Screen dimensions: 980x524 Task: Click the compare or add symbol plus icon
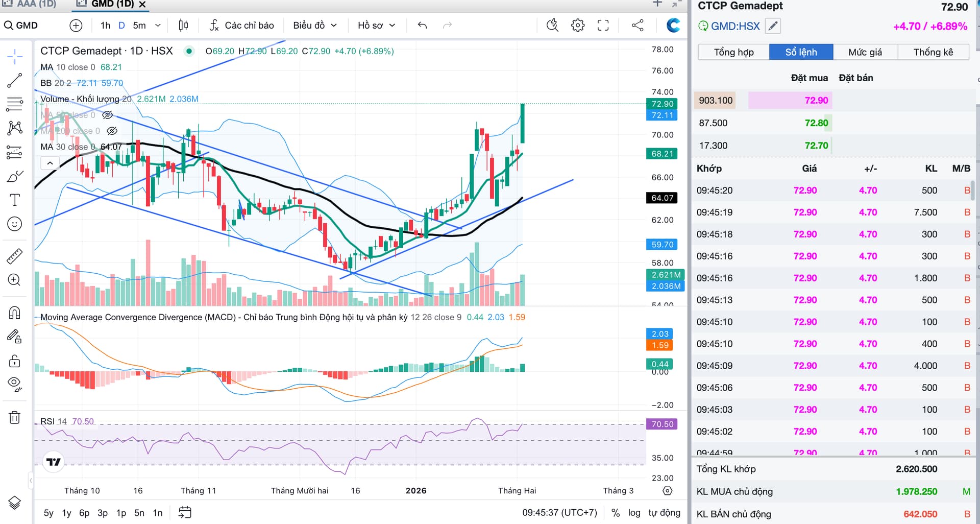(x=76, y=26)
